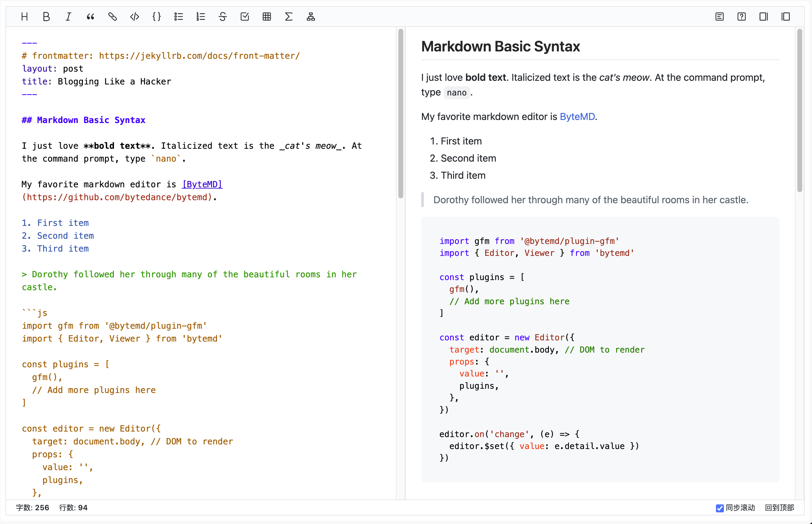812x524 pixels.
Task: Insert a code block with braces icon
Action: click(x=157, y=16)
